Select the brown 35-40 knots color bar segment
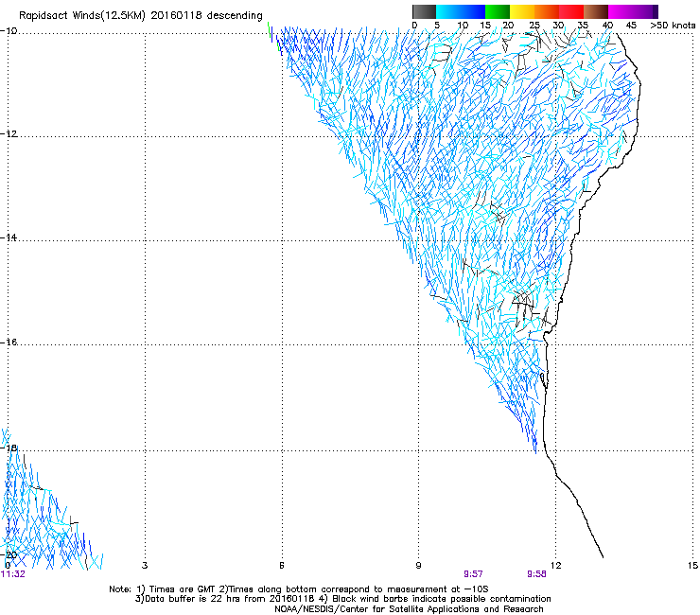The height and width of the screenshot is (615, 700). coord(596,11)
